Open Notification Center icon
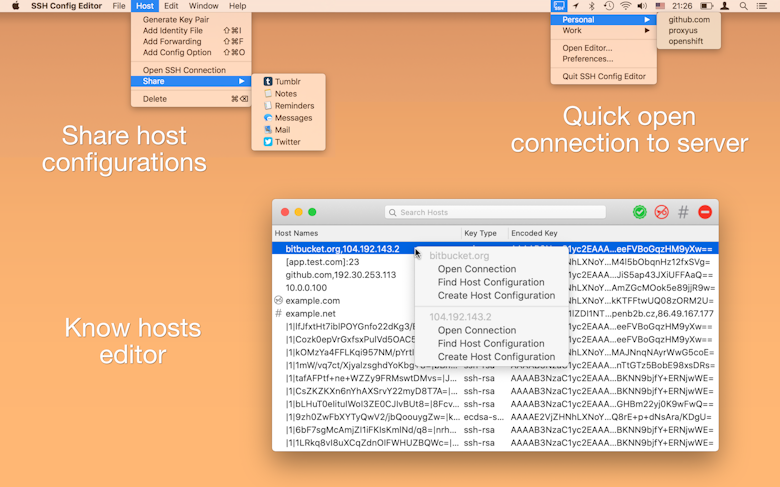 [762, 6]
